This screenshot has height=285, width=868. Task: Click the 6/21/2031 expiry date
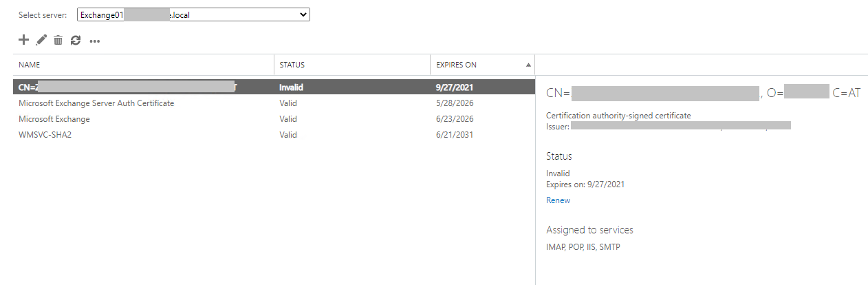click(x=455, y=135)
